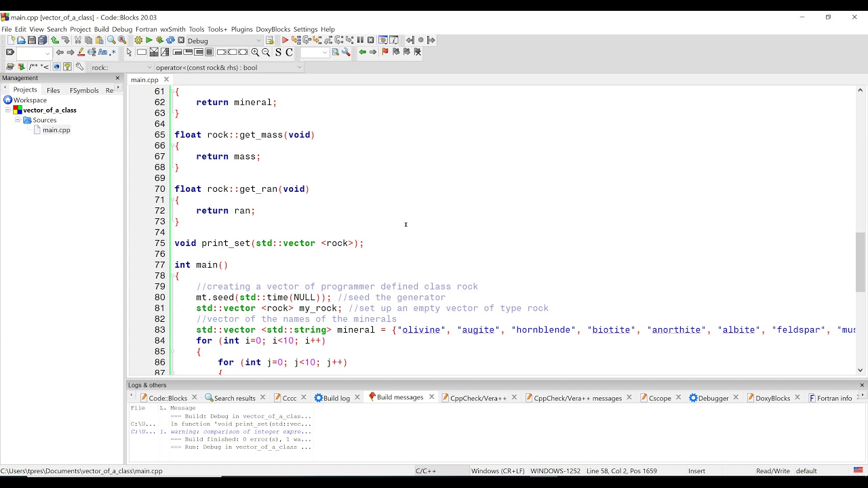This screenshot has width=868, height=488.
Task: Build and run the project icon
Action: click(160, 40)
